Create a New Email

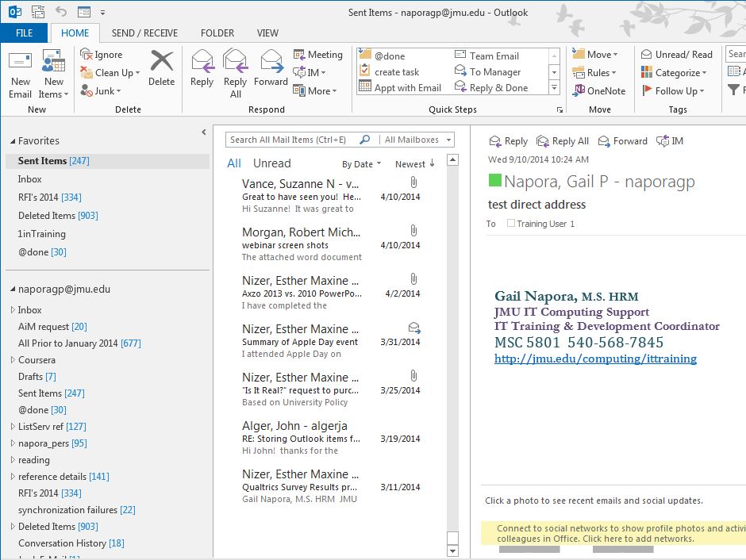click(20, 75)
